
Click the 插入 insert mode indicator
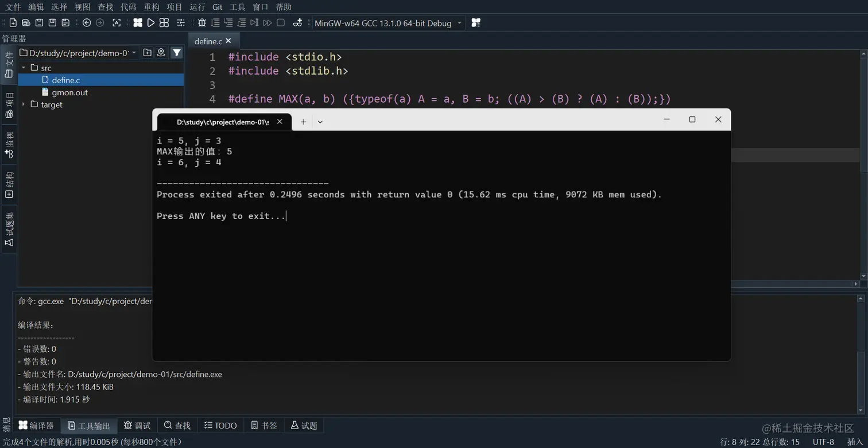click(x=855, y=442)
